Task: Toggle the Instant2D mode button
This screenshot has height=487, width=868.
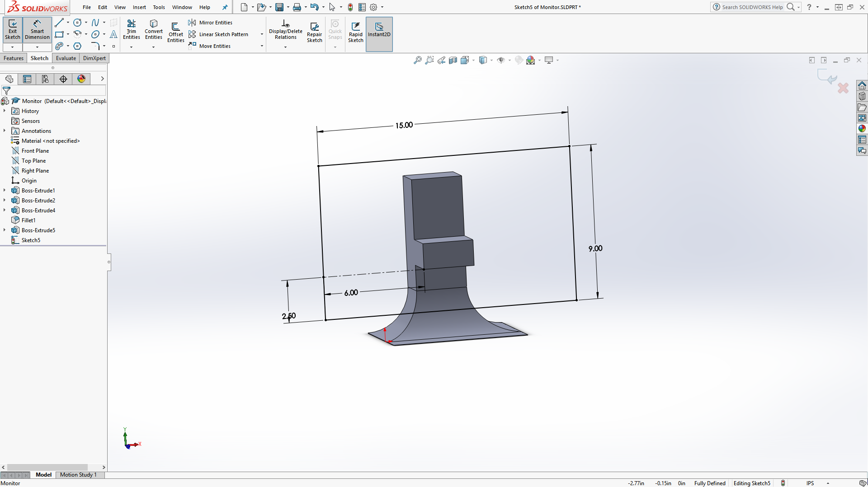Action: click(x=379, y=29)
